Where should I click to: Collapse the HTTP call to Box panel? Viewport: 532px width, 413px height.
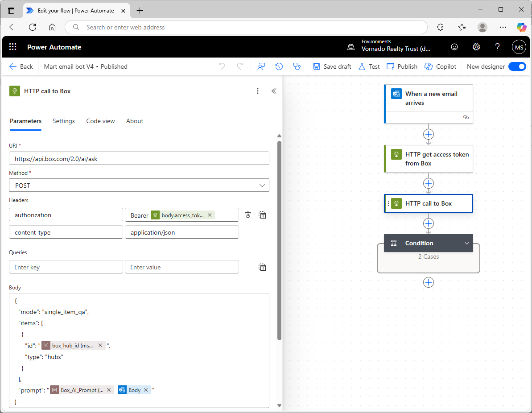coord(274,91)
